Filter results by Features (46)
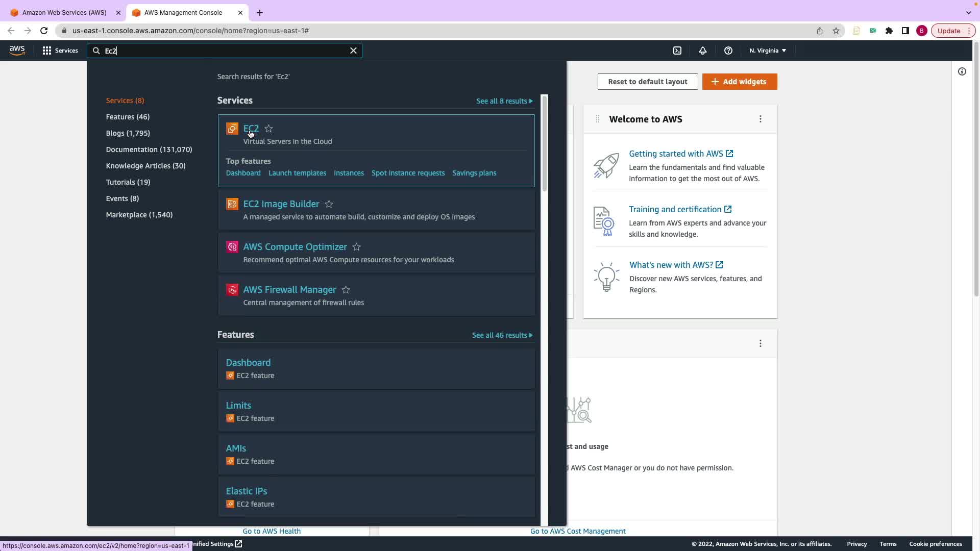Image resolution: width=980 pixels, height=551 pixels. pyautogui.click(x=128, y=117)
